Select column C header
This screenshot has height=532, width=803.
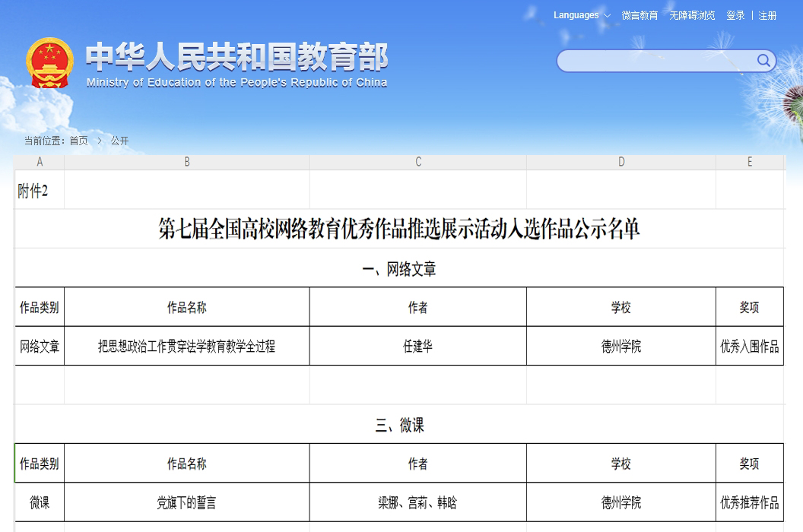point(418,162)
